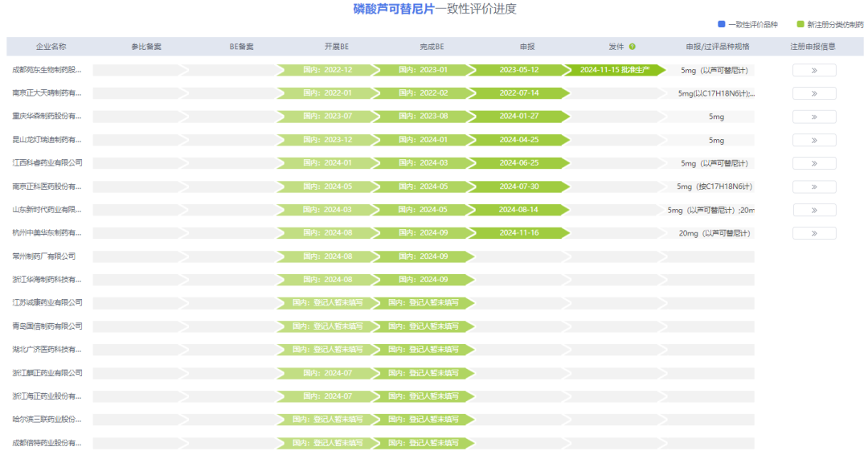Viewport: 868px width, 451px height.
Task: Click the 2024-11-16 申报 date cell
Action: point(518,232)
